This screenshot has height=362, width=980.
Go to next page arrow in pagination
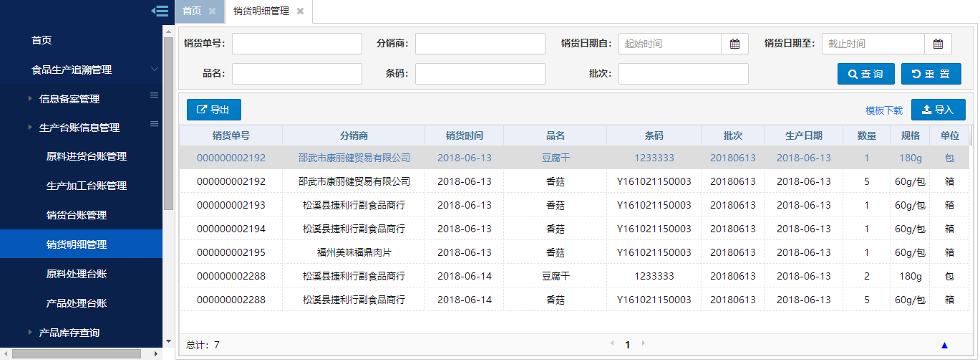coord(643,343)
